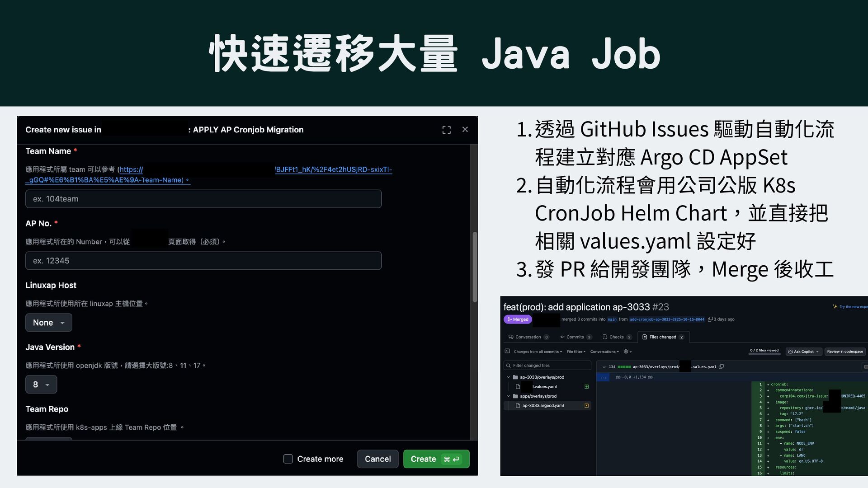The height and width of the screenshot is (488, 868).
Task: Copy the branch name with clipboard icon
Action: tap(710, 319)
